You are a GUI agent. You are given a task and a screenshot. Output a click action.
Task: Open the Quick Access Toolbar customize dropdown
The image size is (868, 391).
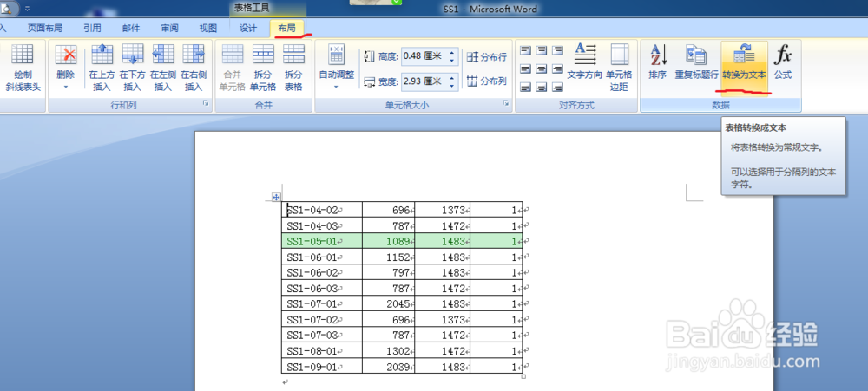coord(28,9)
